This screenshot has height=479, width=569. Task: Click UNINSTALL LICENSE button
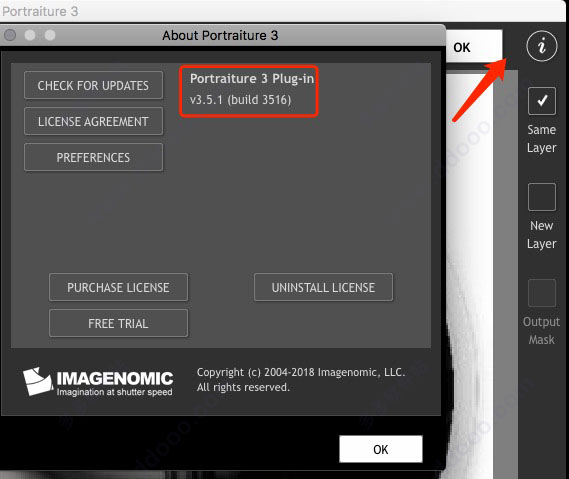click(323, 287)
